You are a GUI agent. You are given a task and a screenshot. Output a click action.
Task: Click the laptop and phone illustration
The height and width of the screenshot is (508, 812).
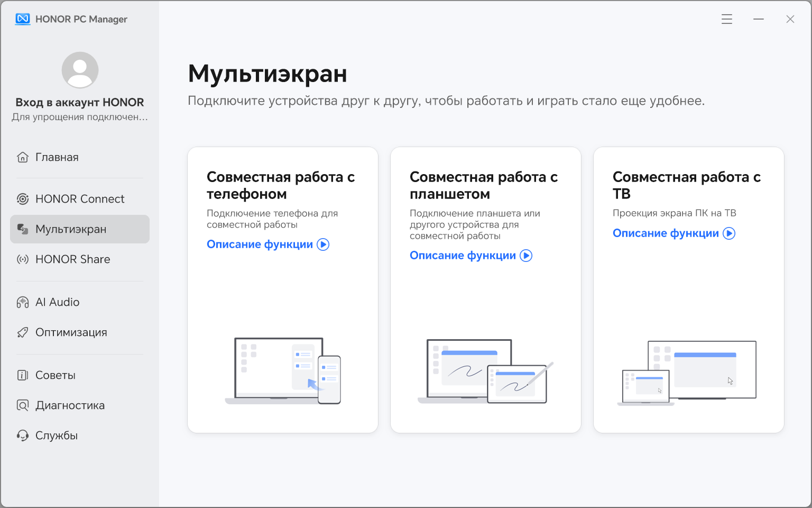tap(283, 371)
